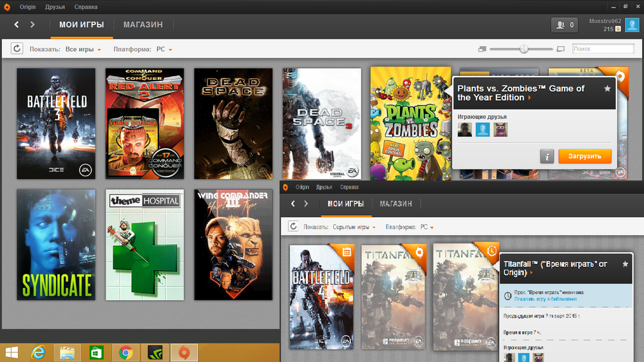Click Origin logo in the second window

pos(285,187)
